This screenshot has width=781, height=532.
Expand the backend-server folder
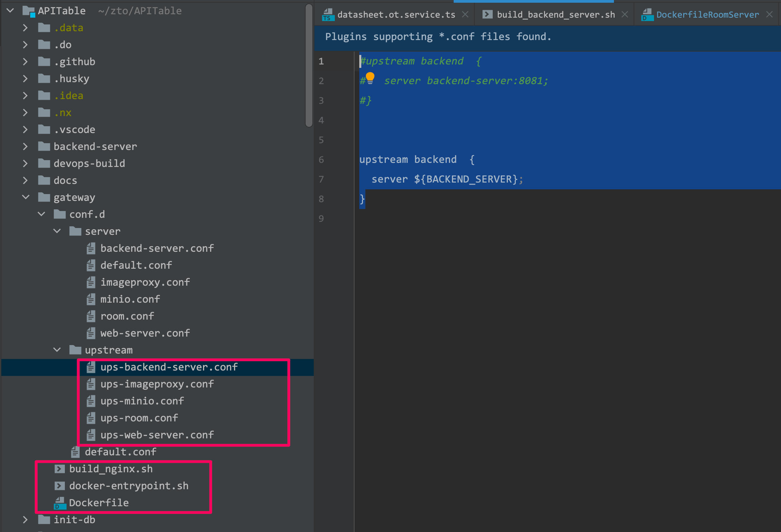click(25, 147)
